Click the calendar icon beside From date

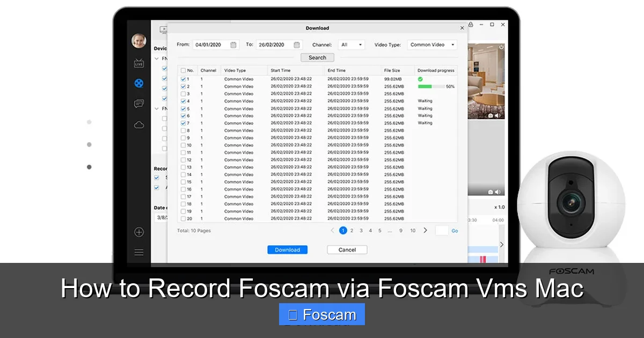(x=232, y=45)
